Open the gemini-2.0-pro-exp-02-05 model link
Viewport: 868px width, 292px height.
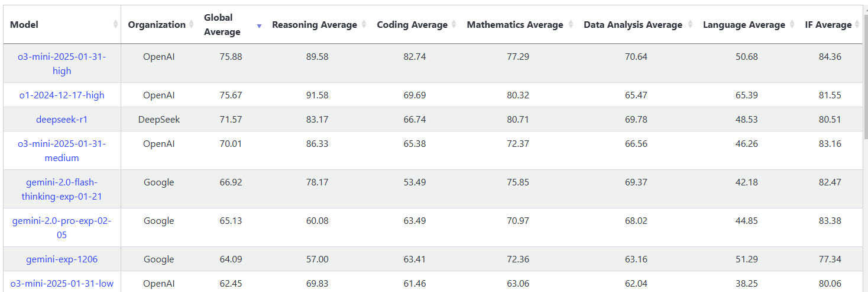pyautogui.click(x=61, y=227)
